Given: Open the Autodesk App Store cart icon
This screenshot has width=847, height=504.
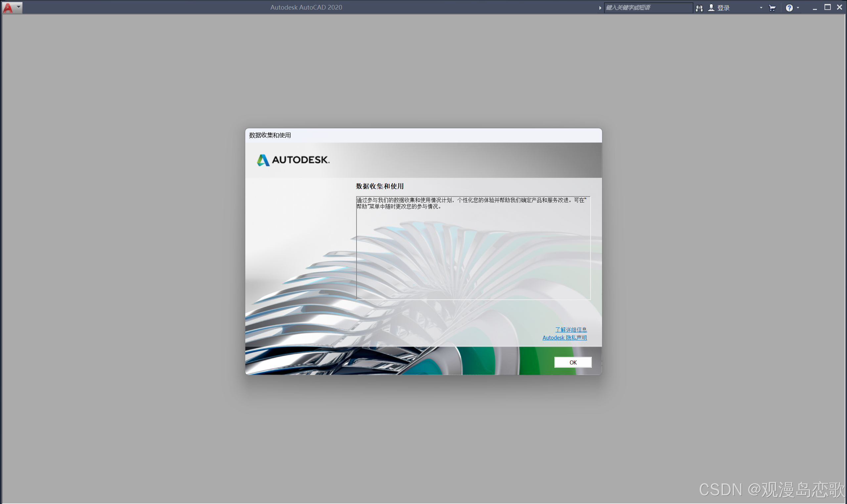Looking at the screenshot, I should (772, 8).
